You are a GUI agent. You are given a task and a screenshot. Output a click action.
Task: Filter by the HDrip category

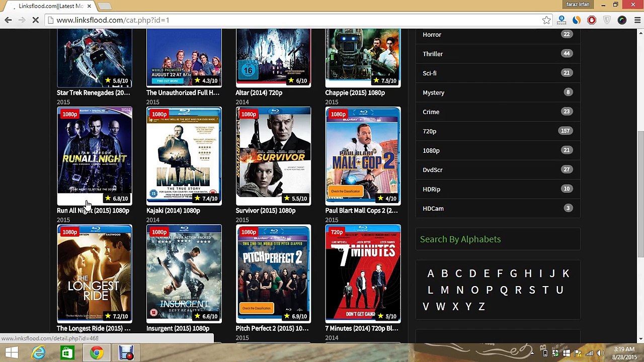(498, 189)
